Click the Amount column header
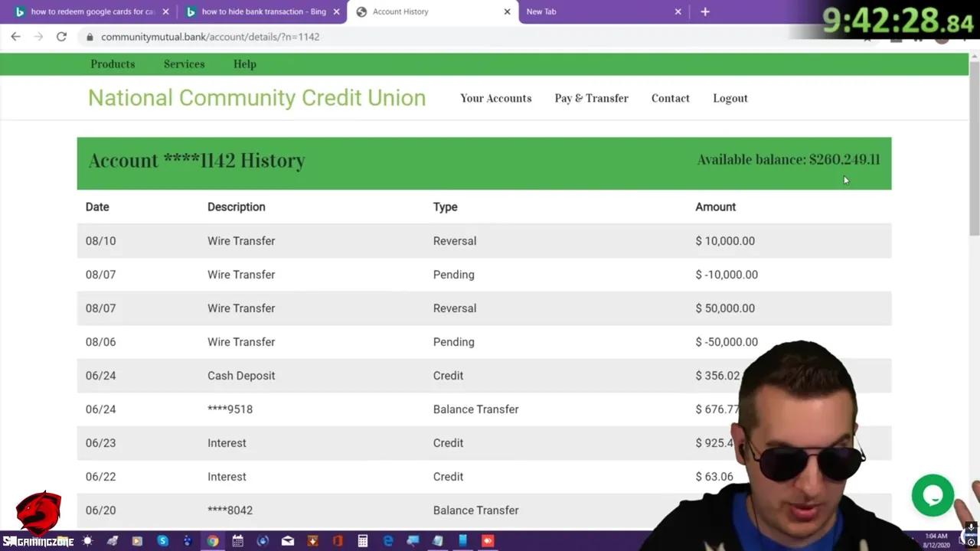 (715, 207)
